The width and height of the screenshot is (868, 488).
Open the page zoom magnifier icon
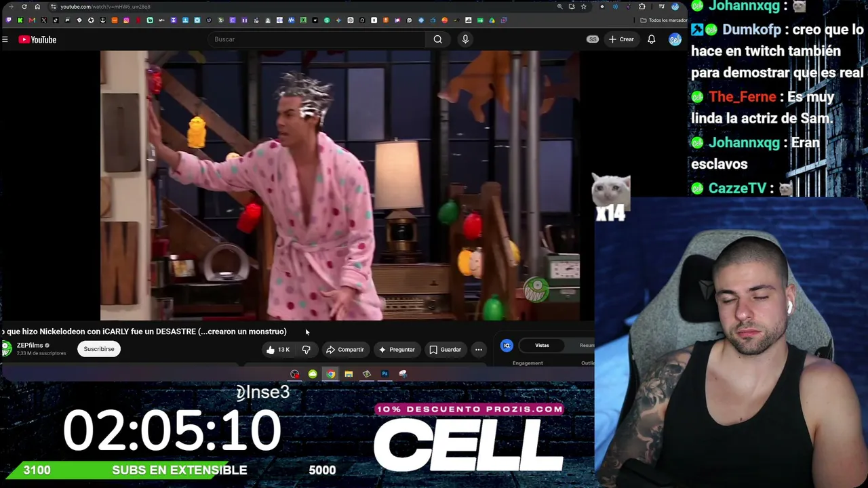559,7
